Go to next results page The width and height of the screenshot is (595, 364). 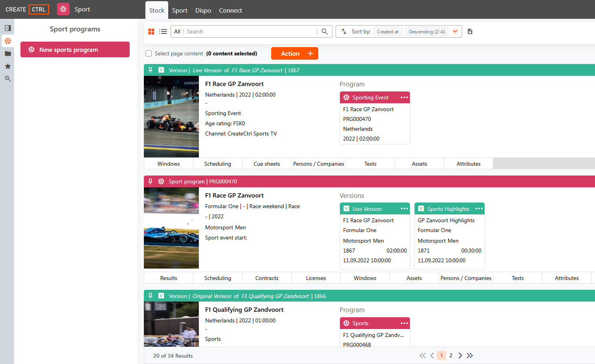[x=460, y=355]
